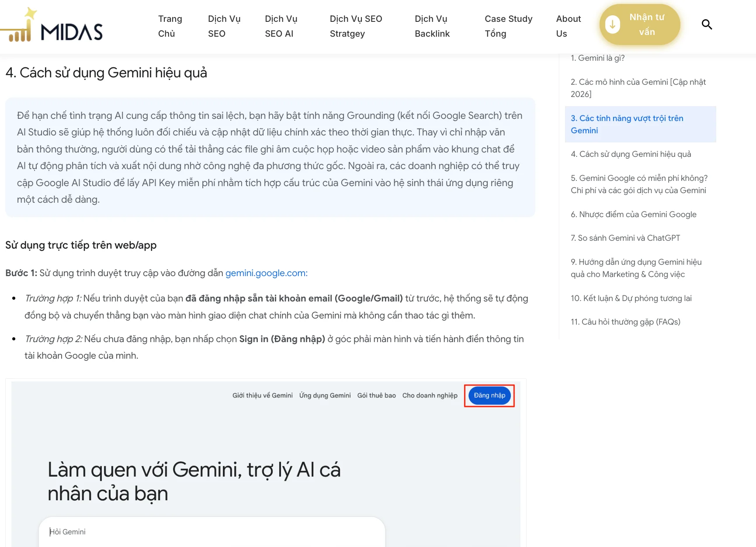Image resolution: width=756 pixels, height=547 pixels.
Task: Jump to section 1. Gemini là gì?
Action: click(597, 58)
